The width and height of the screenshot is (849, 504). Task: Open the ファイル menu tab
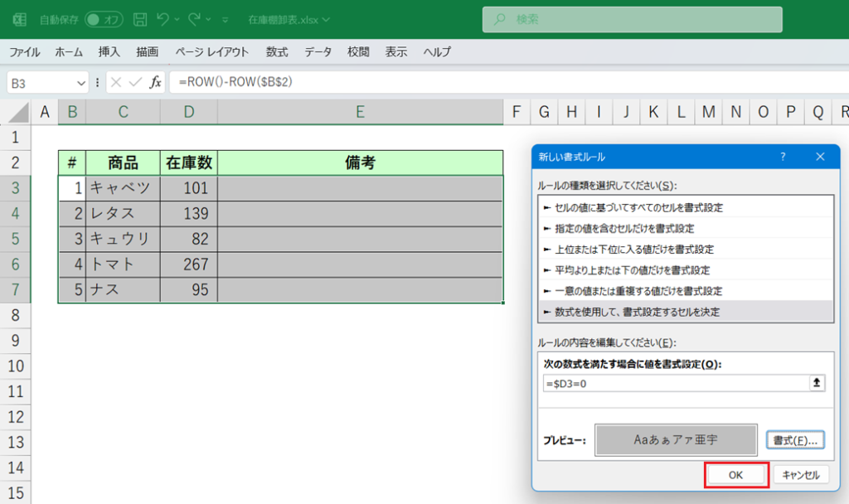click(x=24, y=52)
